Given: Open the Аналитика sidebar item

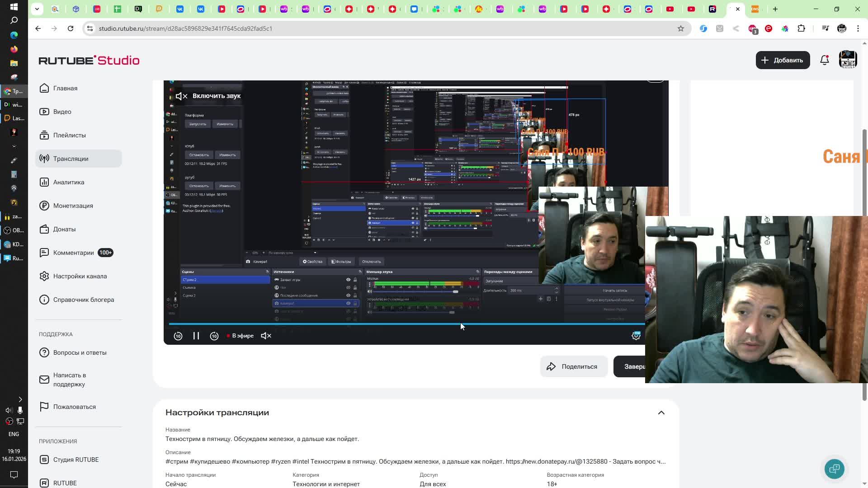Looking at the screenshot, I should click(68, 182).
